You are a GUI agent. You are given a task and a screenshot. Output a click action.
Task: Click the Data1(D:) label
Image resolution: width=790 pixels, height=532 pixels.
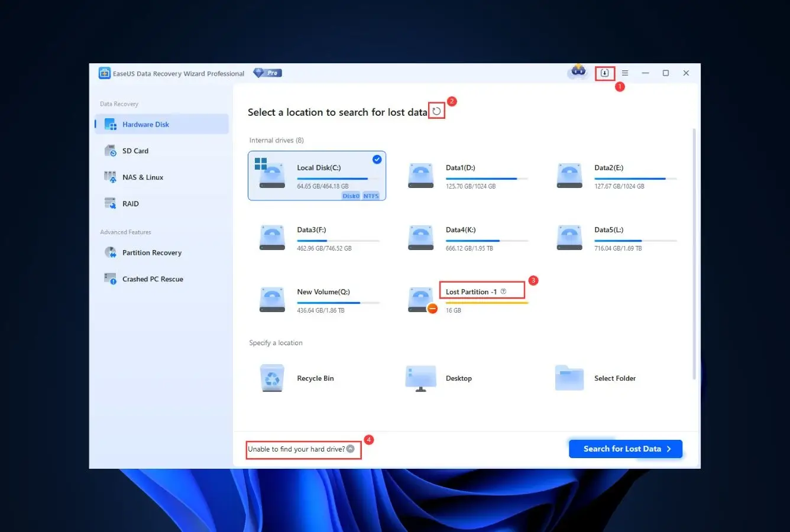(461, 168)
